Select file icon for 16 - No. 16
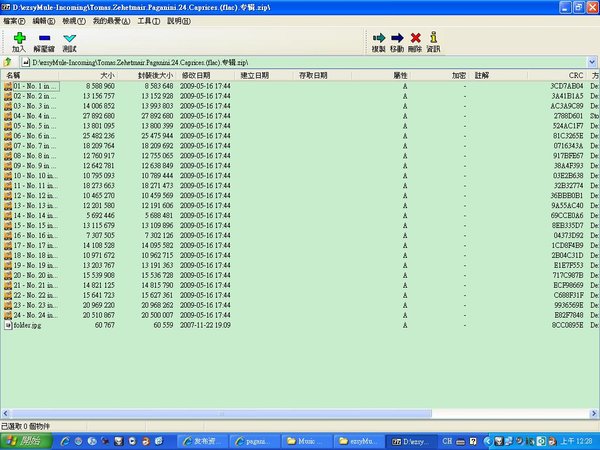600x450 pixels. tap(8, 235)
